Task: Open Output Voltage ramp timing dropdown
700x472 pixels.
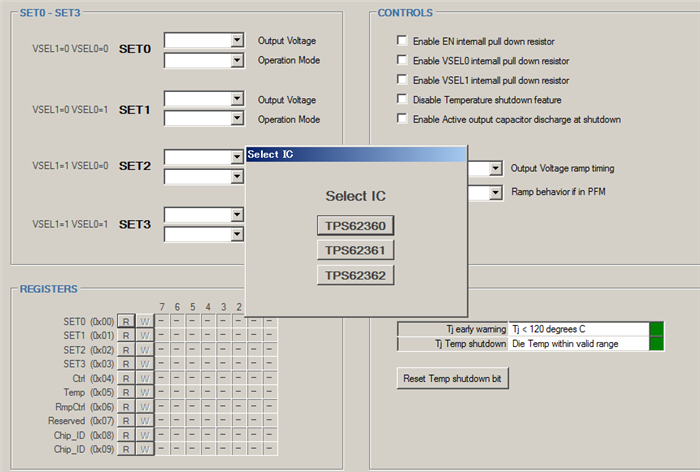Action: click(496, 168)
